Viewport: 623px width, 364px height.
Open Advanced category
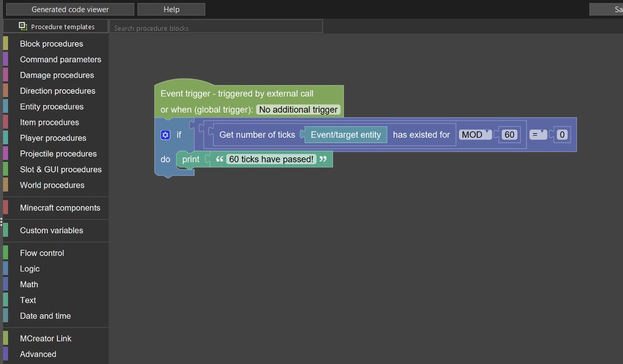click(x=38, y=354)
